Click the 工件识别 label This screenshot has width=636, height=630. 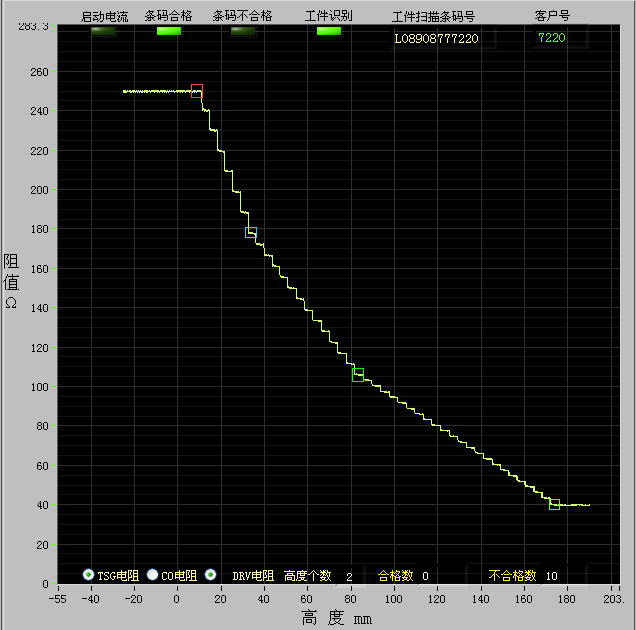pos(329,16)
